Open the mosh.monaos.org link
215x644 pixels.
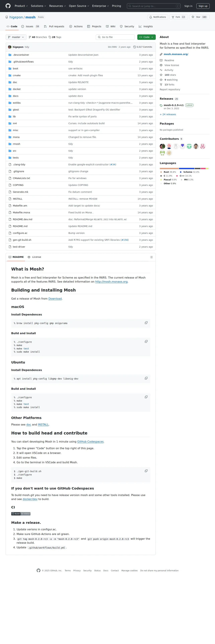tap(176, 54)
